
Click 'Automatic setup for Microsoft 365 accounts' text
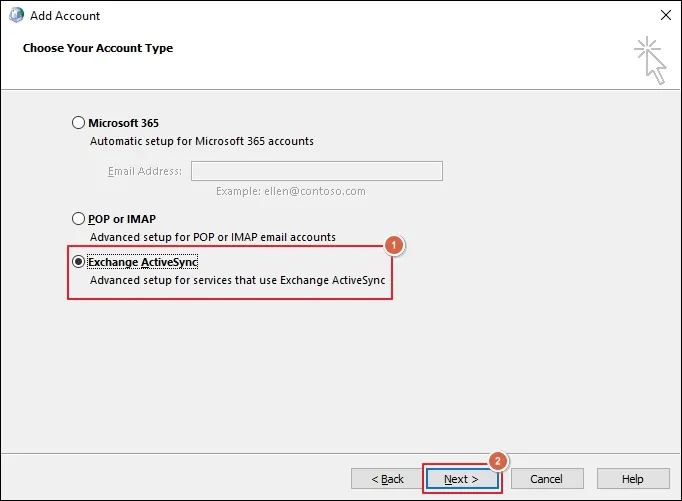[202, 141]
